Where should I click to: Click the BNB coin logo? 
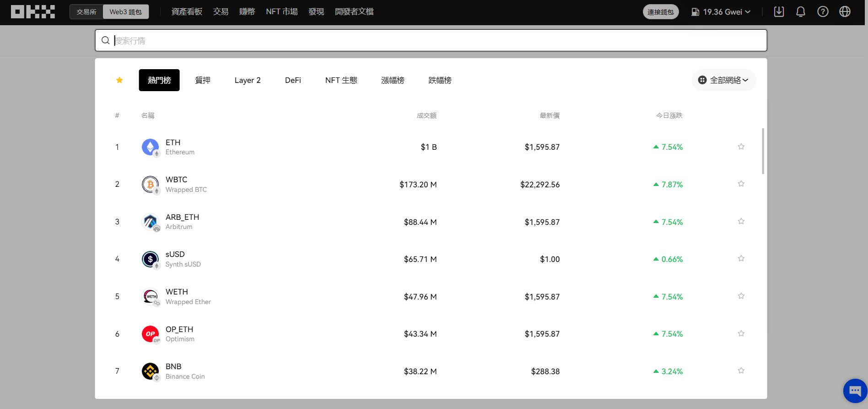150,371
